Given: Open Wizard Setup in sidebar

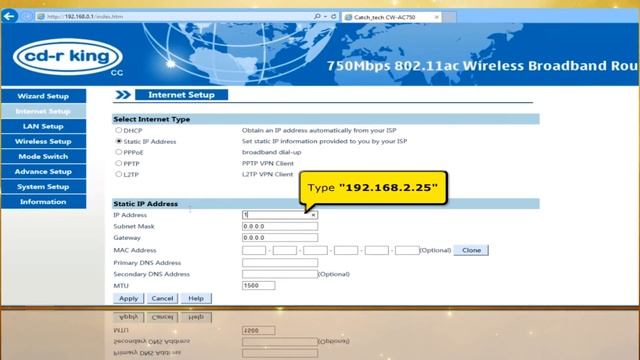Looking at the screenshot, I should 43,96.
